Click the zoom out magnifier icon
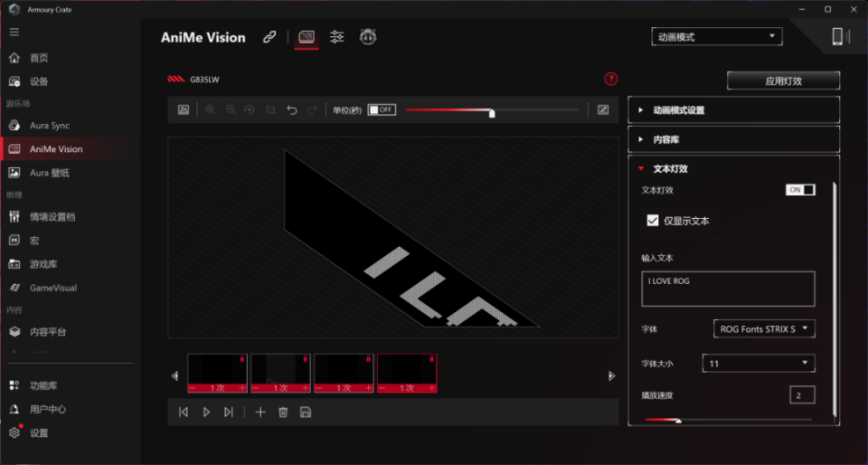This screenshot has width=868, height=465. click(x=231, y=109)
